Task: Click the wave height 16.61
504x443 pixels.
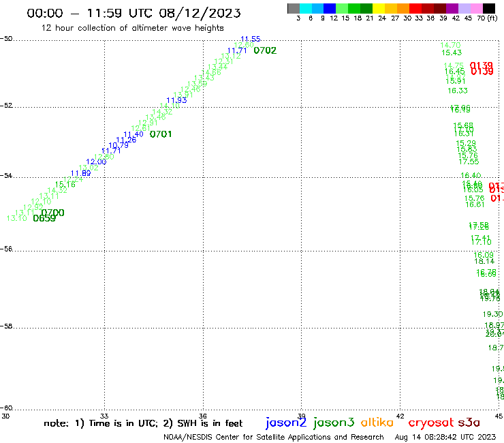Action: point(475,204)
